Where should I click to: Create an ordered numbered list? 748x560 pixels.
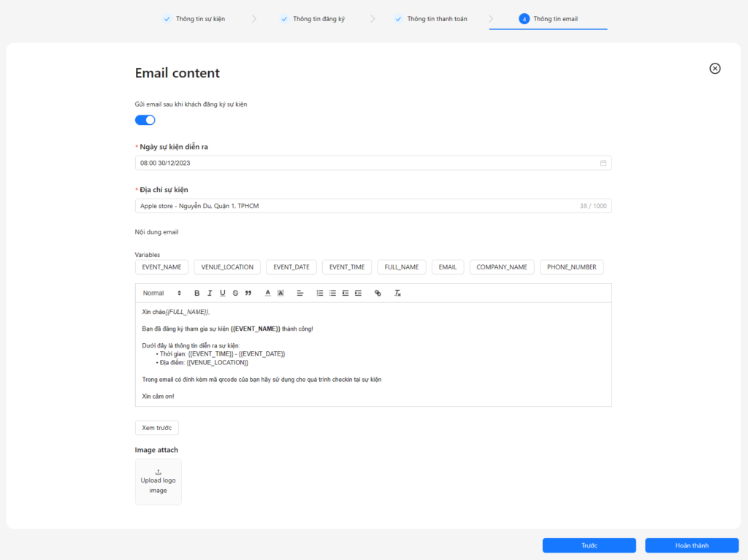319,293
